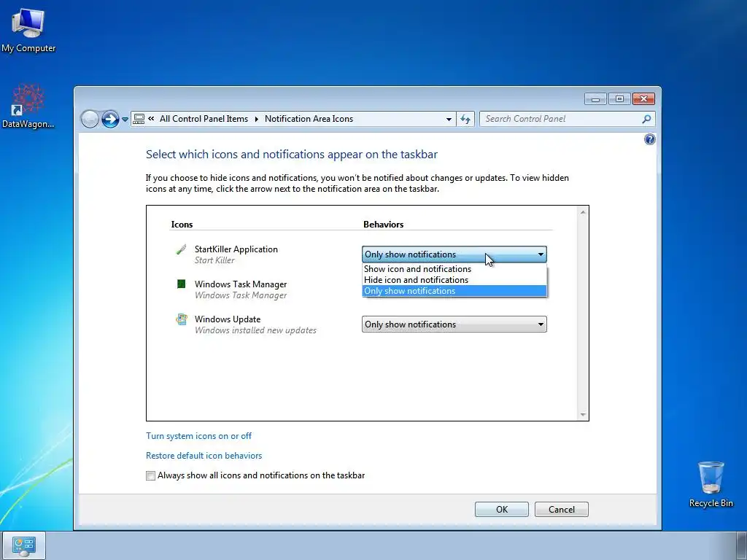This screenshot has height=560, width=747.
Task: Click the Show desktop strip on taskbar
Action: [x=742, y=545]
